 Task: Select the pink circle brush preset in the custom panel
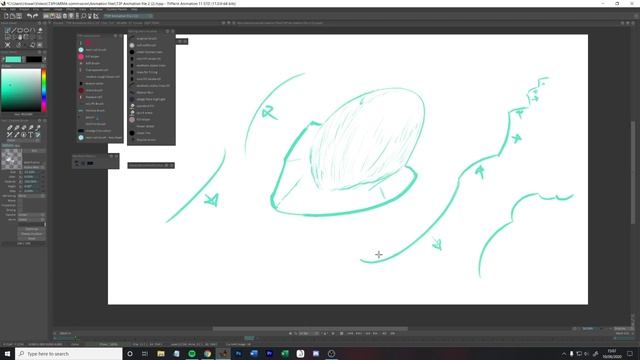pos(81,56)
